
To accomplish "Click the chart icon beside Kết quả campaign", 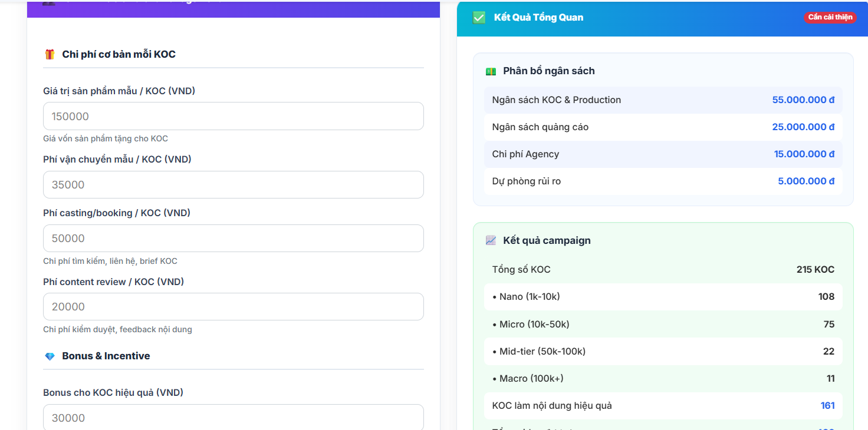I will (491, 240).
